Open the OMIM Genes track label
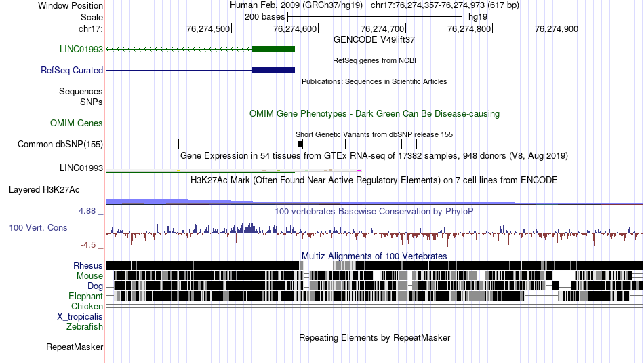644x363 pixels. pyautogui.click(x=77, y=123)
